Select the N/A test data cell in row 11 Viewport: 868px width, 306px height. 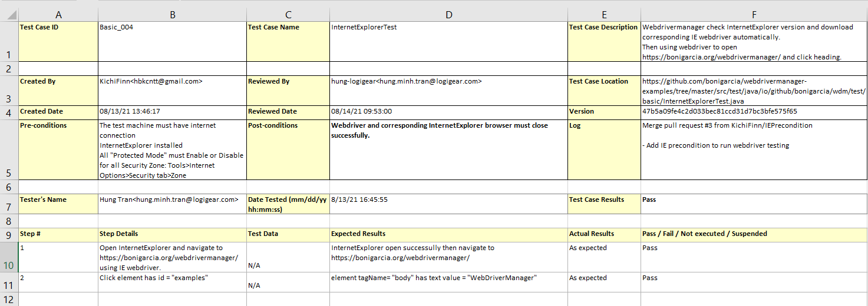288,282
